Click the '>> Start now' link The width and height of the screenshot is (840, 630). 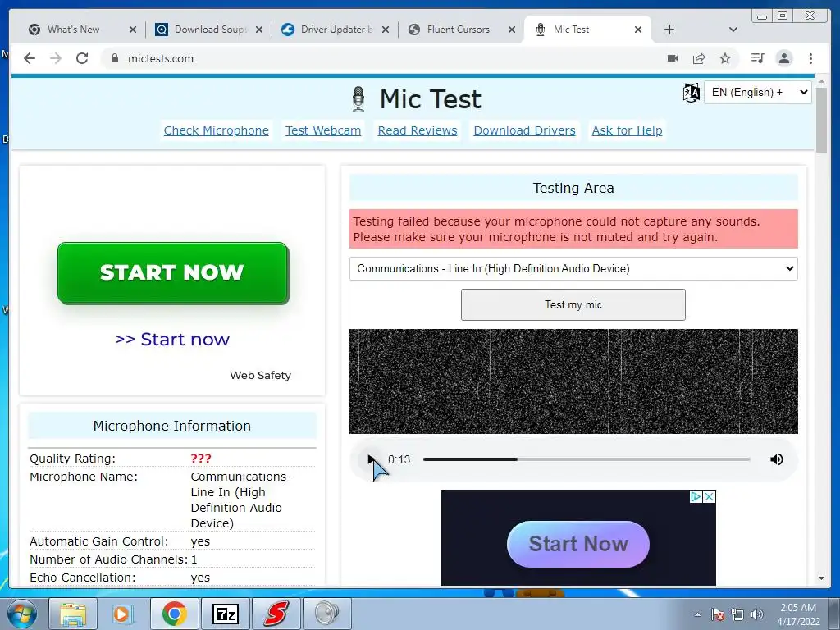[x=172, y=339]
